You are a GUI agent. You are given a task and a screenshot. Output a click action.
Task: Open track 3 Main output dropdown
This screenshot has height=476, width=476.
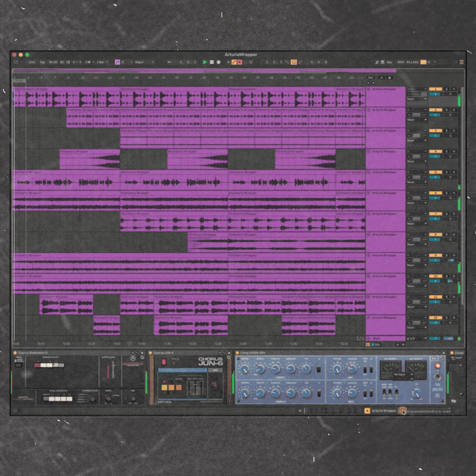point(417,141)
